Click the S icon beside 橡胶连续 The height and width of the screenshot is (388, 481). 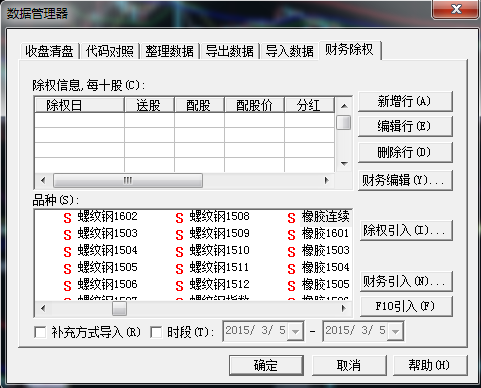pos(291,218)
